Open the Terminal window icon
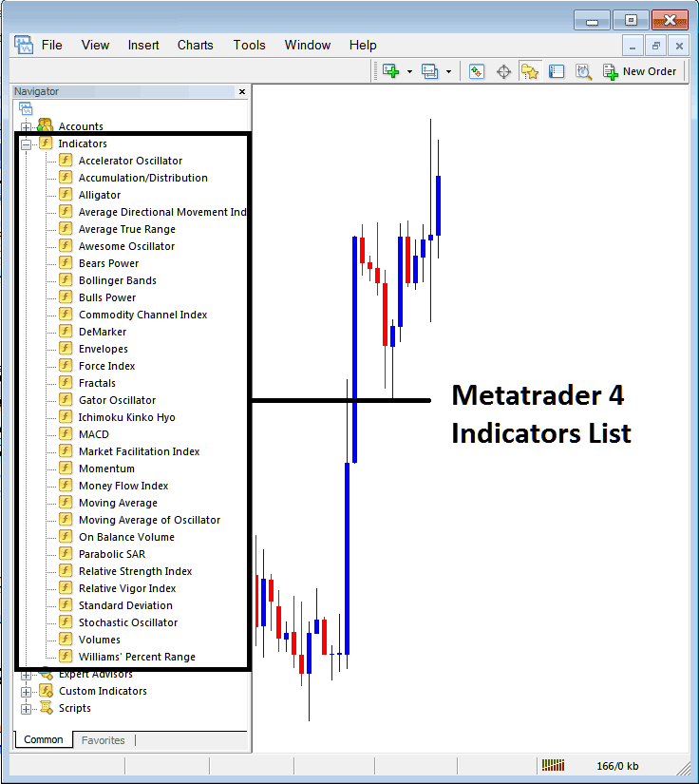Image resolution: width=699 pixels, height=784 pixels. tap(557, 71)
